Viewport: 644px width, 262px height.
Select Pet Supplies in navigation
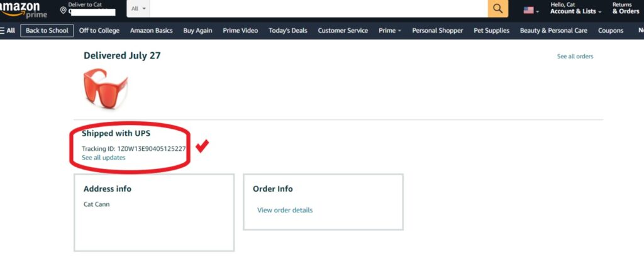click(x=491, y=30)
